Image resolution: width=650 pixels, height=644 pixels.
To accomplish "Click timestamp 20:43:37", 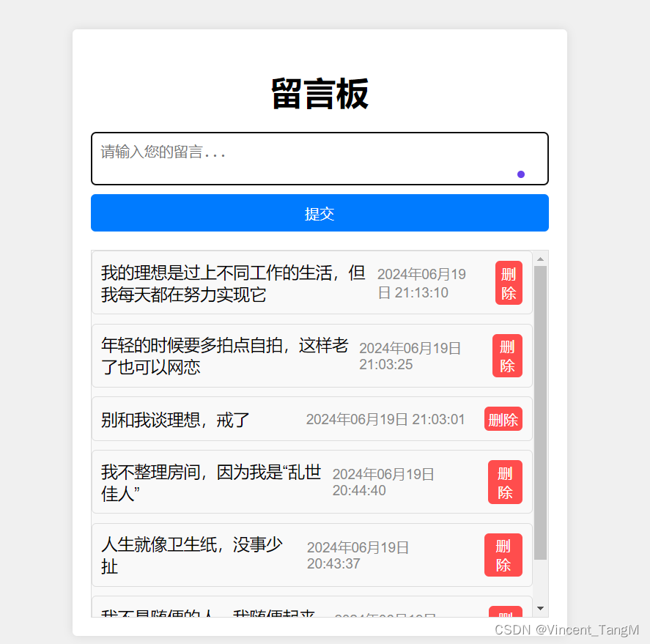I will tap(333, 563).
